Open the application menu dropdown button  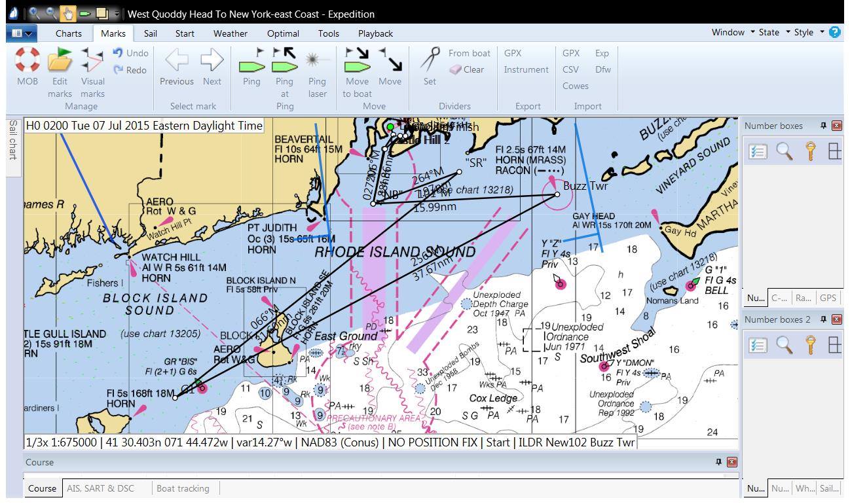tap(22, 33)
